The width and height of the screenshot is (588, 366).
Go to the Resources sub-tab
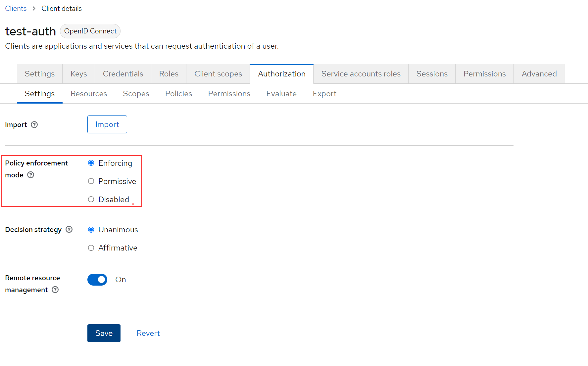[89, 94]
